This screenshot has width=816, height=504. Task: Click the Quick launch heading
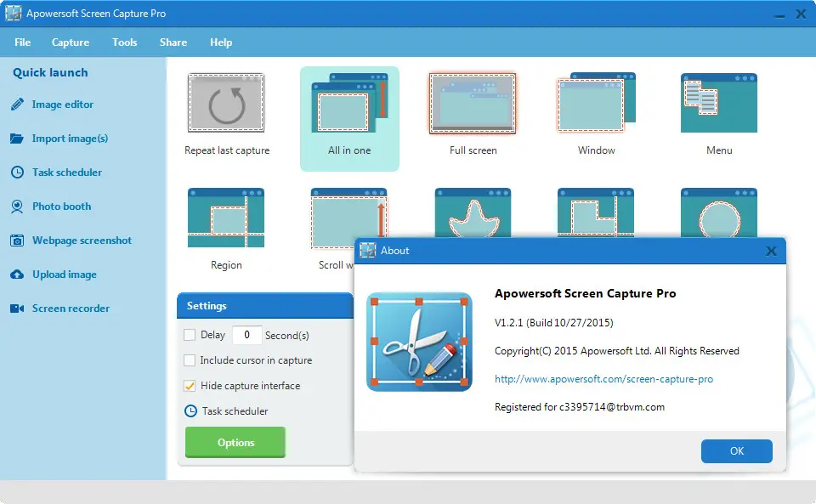[50, 73]
